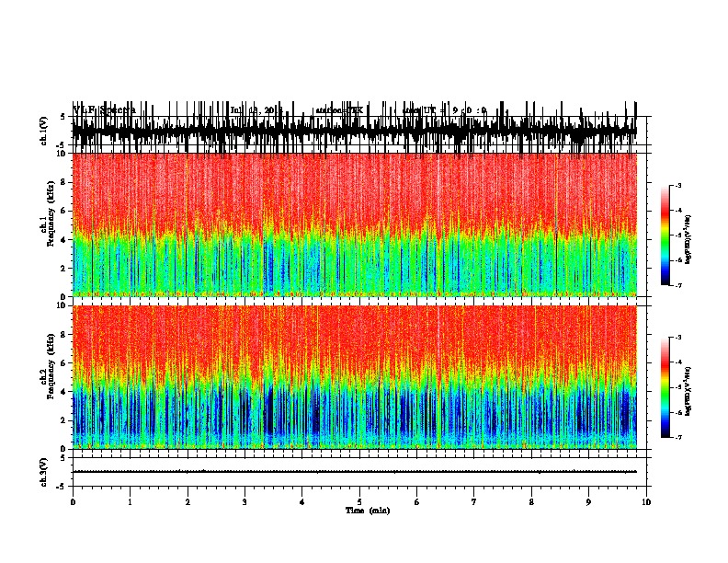Viewport: 728px width, 563px height.
Task: Click the time axis tick '3'
Action: 245,502
